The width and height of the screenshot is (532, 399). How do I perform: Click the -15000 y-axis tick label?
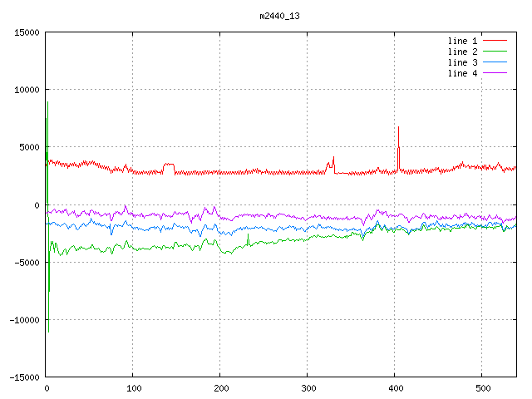[23, 377]
